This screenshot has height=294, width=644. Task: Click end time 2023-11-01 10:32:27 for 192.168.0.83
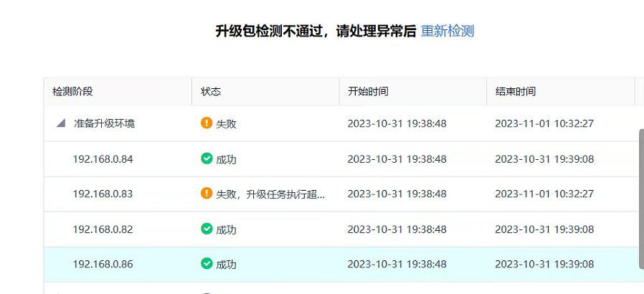(544, 194)
